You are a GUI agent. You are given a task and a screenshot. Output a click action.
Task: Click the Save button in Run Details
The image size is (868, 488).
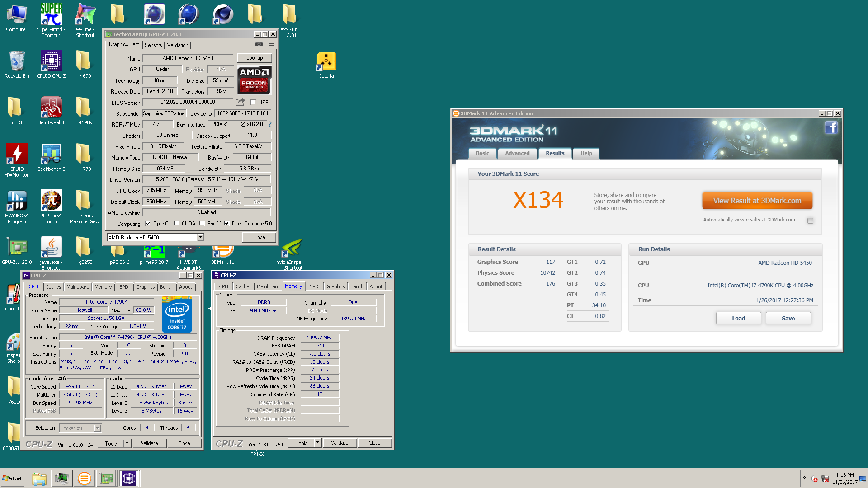tap(788, 318)
